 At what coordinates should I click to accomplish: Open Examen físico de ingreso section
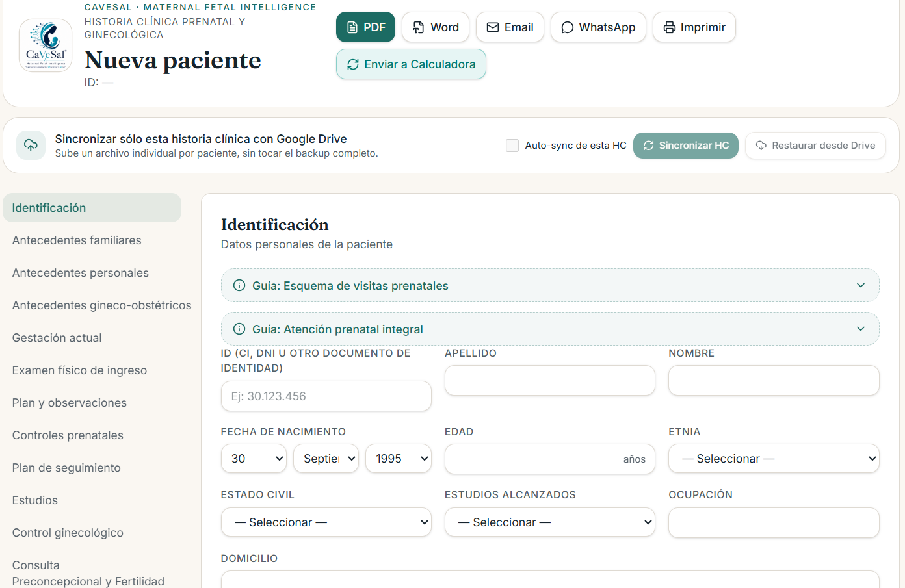pyautogui.click(x=92, y=370)
